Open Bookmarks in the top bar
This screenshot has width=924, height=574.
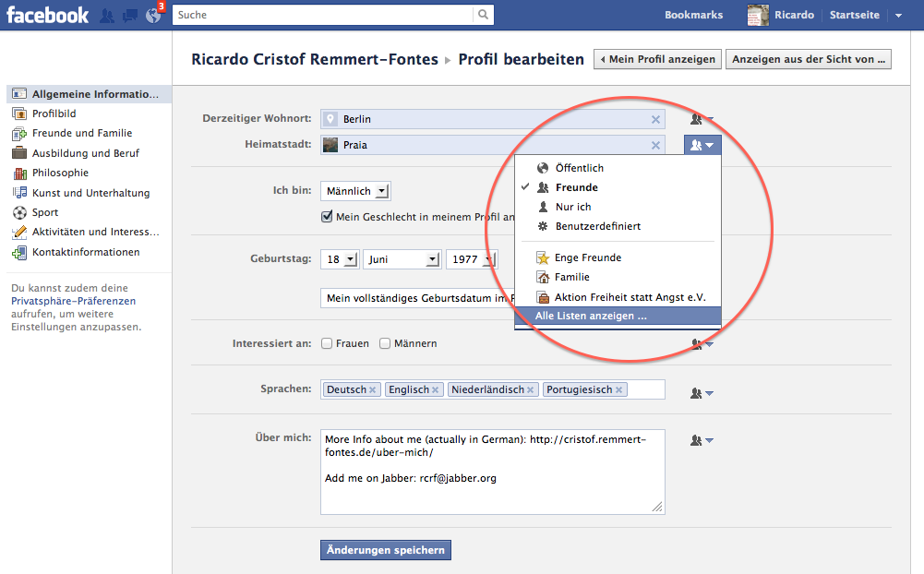pyautogui.click(x=693, y=16)
